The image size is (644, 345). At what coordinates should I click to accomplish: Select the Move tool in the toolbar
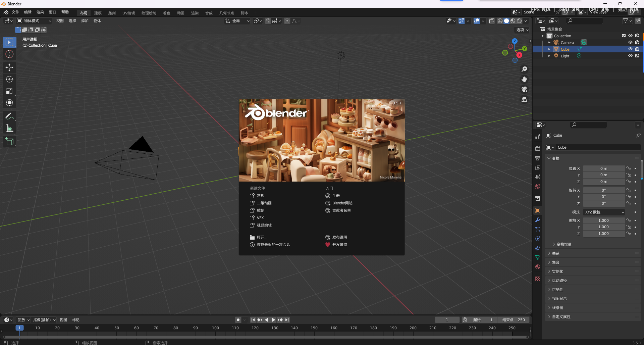click(9, 67)
